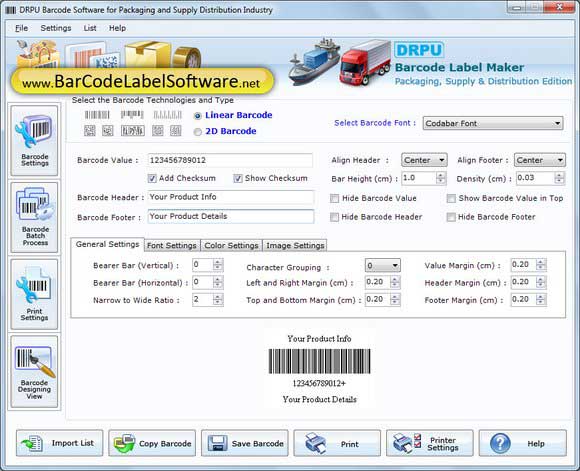580x471 pixels.
Task: Click Printer Settings button label
Action: [x=443, y=444]
